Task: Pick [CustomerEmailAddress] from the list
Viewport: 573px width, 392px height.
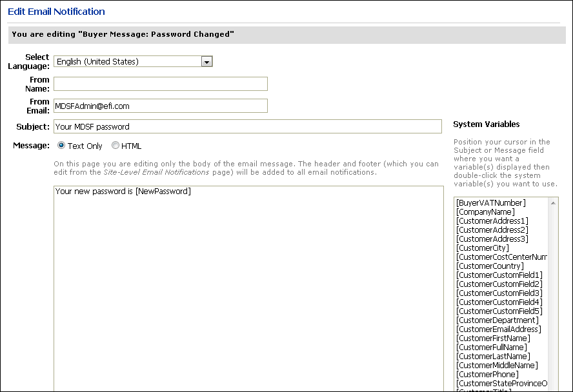Action: click(x=498, y=329)
